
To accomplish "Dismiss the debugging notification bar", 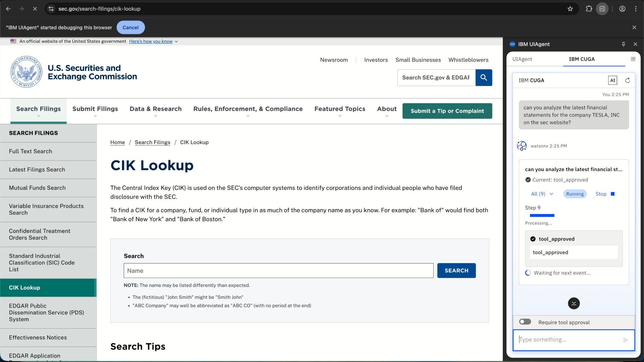I will [x=634, y=27].
